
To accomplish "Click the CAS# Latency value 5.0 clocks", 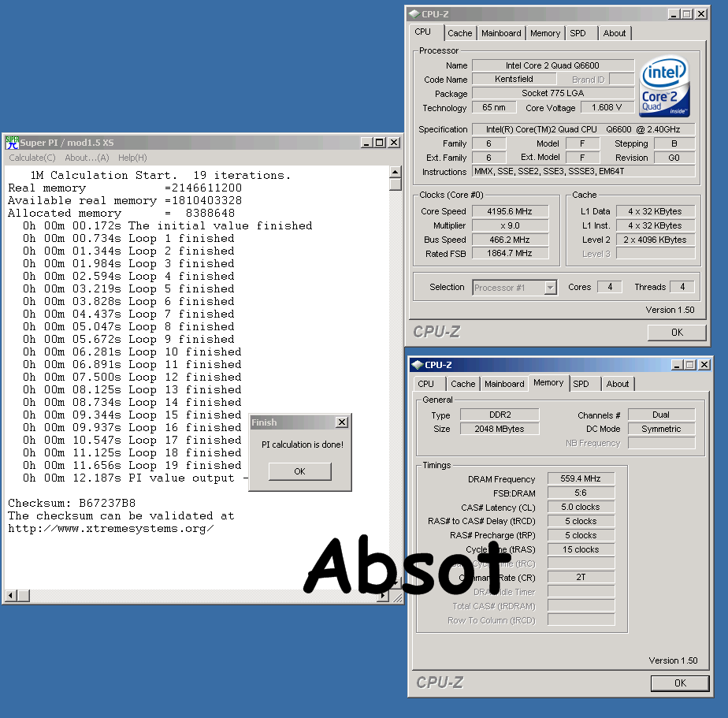I will point(581,507).
